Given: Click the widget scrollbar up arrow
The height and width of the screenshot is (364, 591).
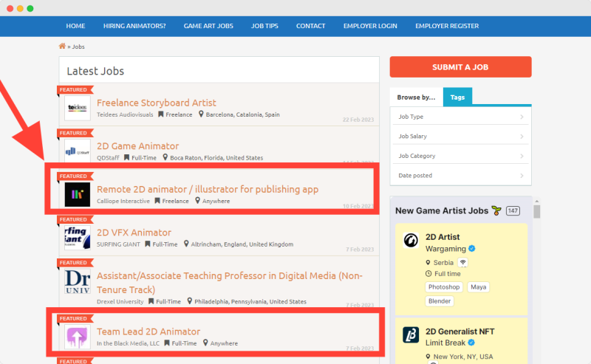Looking at the screenshot, I should (537, 202).
